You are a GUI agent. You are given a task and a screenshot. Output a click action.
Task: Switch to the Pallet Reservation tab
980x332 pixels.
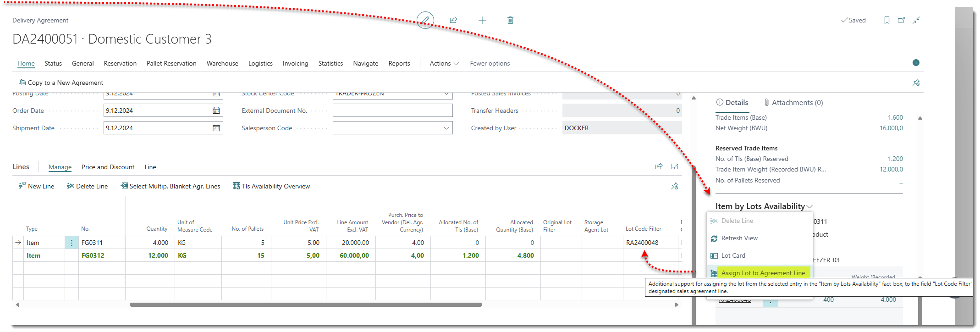(171, 64)
